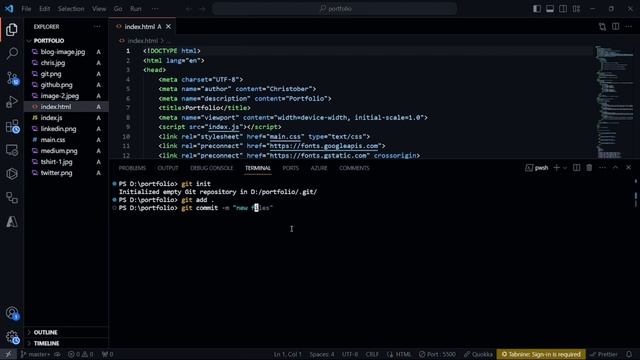
Task: Select the pwsh terminal shell label
Action: pos(537,168)
